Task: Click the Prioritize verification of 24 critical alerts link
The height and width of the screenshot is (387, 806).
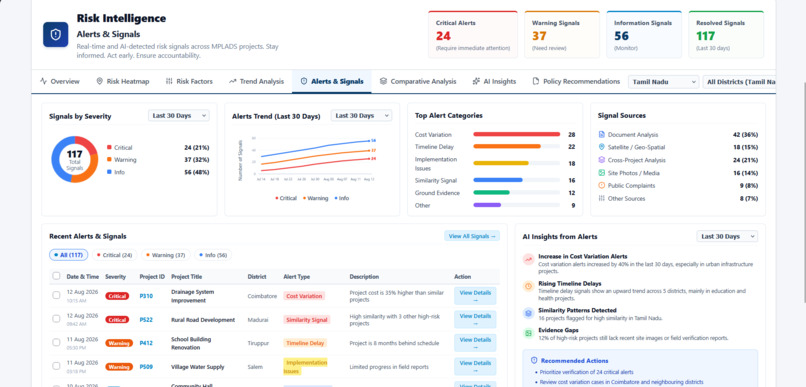Action: pyautogui.click(x=587, y=372)
